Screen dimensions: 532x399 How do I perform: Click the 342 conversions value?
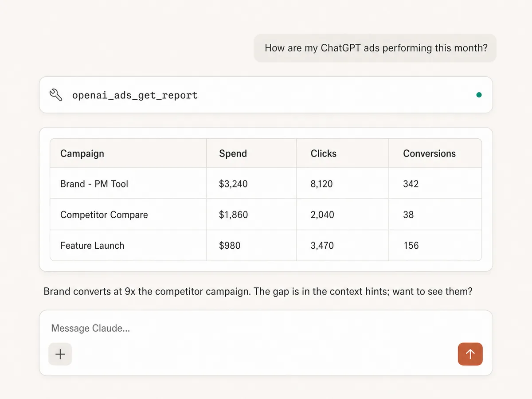(x=411, y=184)
